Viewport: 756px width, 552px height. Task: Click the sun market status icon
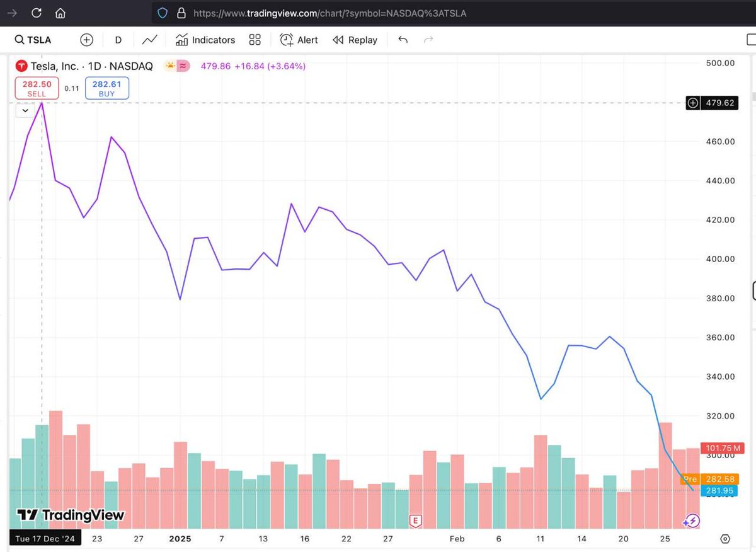tap(169, 66)
